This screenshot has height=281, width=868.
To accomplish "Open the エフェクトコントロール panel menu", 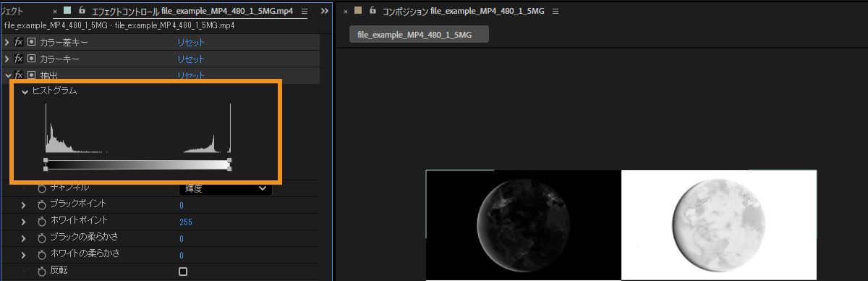I will 304,12.
